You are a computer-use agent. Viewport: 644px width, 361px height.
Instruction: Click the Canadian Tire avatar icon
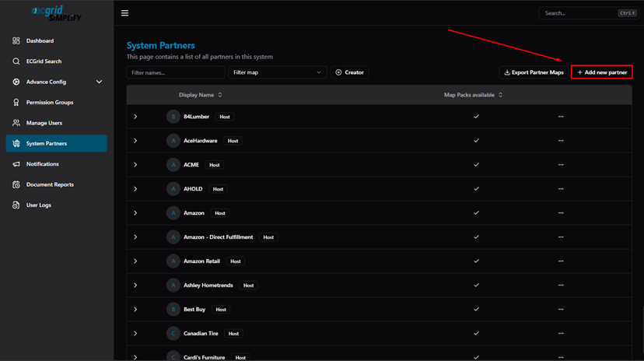pos(173,334)
